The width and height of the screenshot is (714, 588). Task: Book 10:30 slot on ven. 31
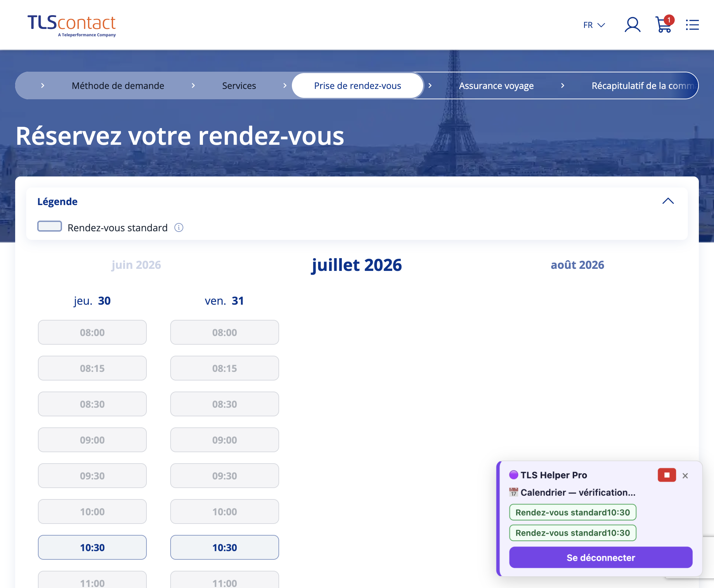pos(225,547)
